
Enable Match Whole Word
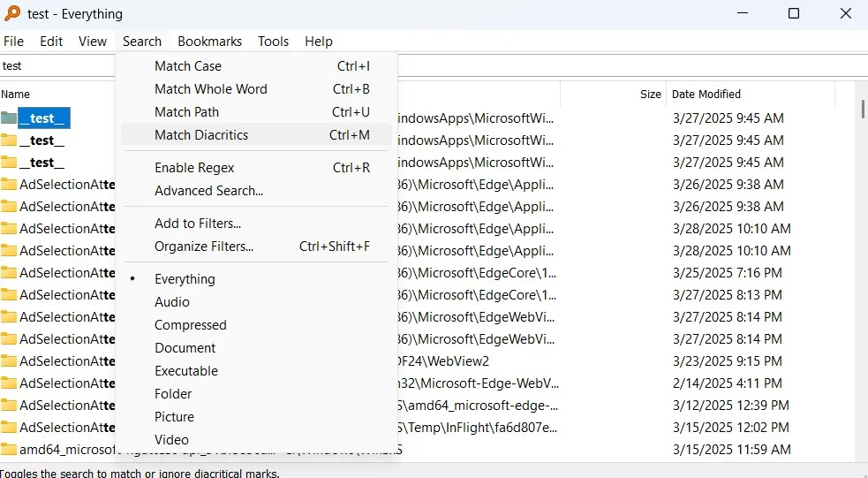[x=210, y=89]
